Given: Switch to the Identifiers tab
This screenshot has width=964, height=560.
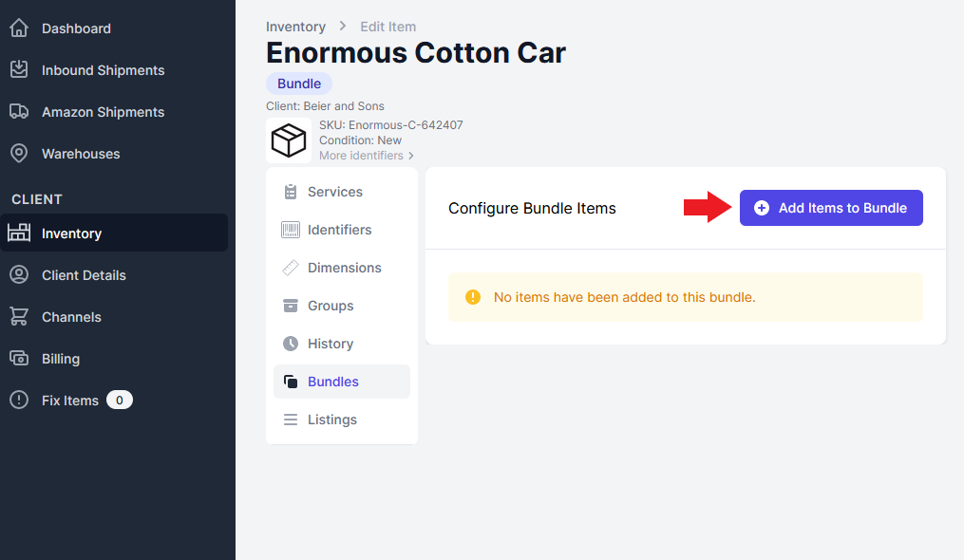Looking at the screenshot, I should pos(339,230).
